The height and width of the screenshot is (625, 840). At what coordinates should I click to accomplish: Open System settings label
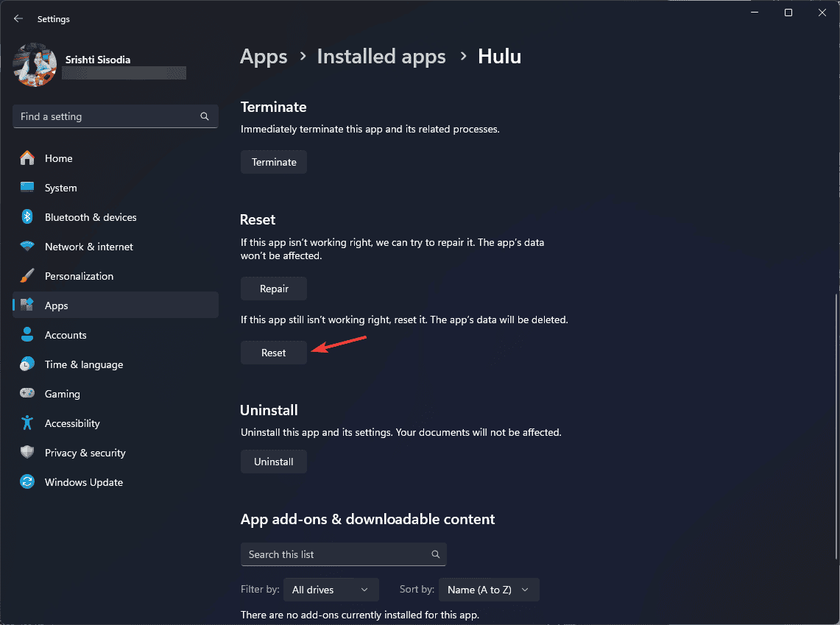[60, 188]
